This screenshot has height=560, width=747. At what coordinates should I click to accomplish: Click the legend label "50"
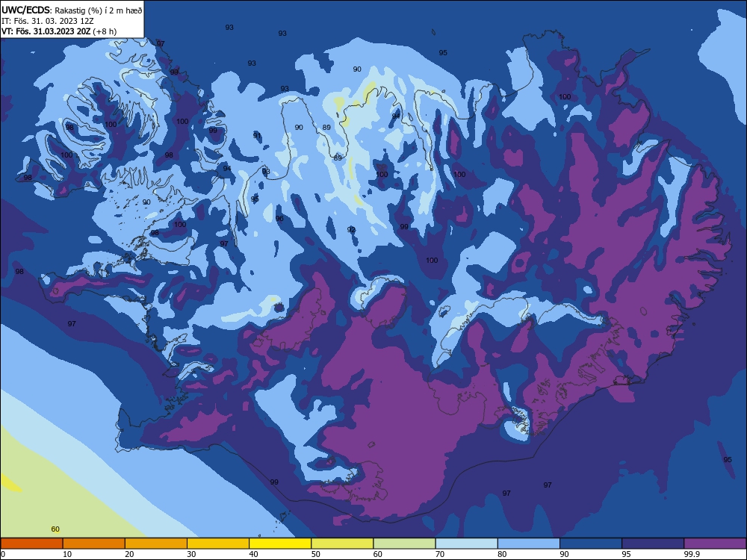315,554
